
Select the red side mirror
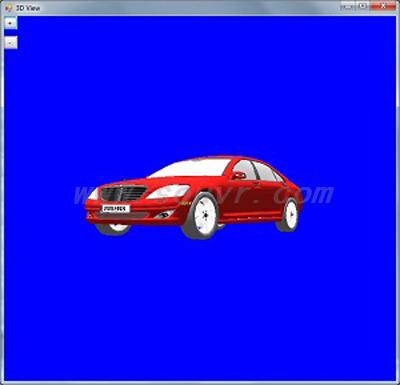click(239, 175)
